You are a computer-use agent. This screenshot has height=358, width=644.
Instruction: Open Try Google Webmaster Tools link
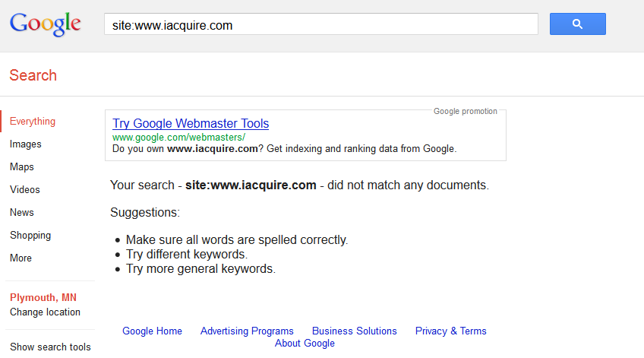[191, 123]
